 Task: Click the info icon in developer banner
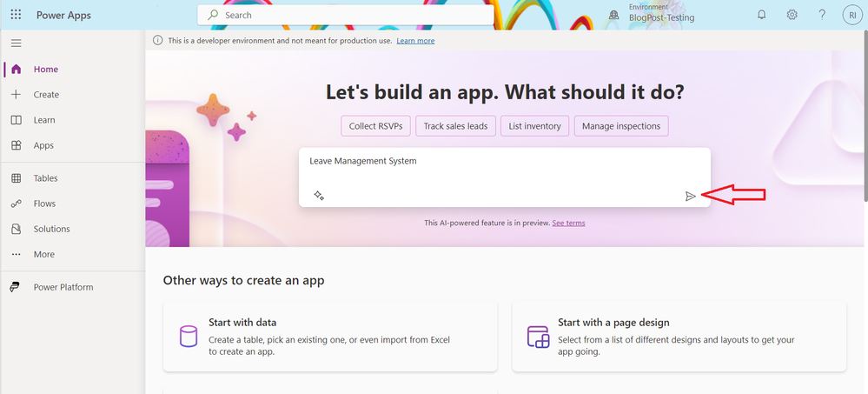coord(158,41)
